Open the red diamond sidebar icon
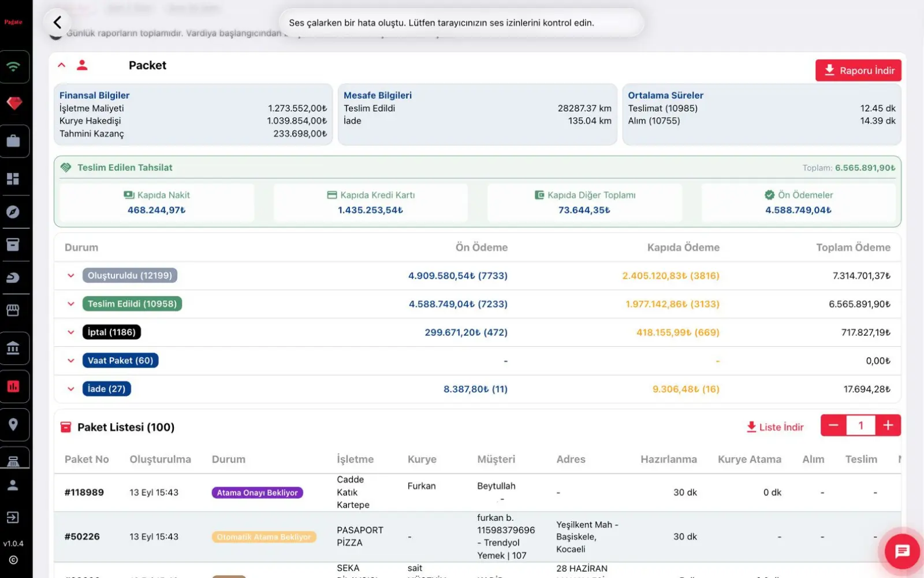This screenshot has width=924, height=578. coord(13,103)
